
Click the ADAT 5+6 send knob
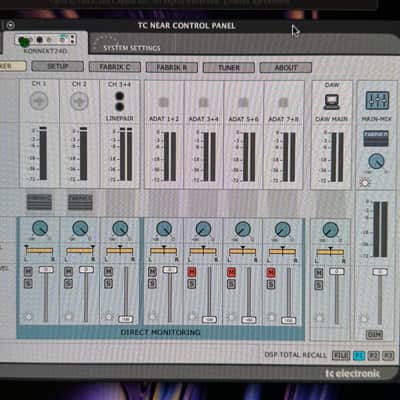[243, 229]
